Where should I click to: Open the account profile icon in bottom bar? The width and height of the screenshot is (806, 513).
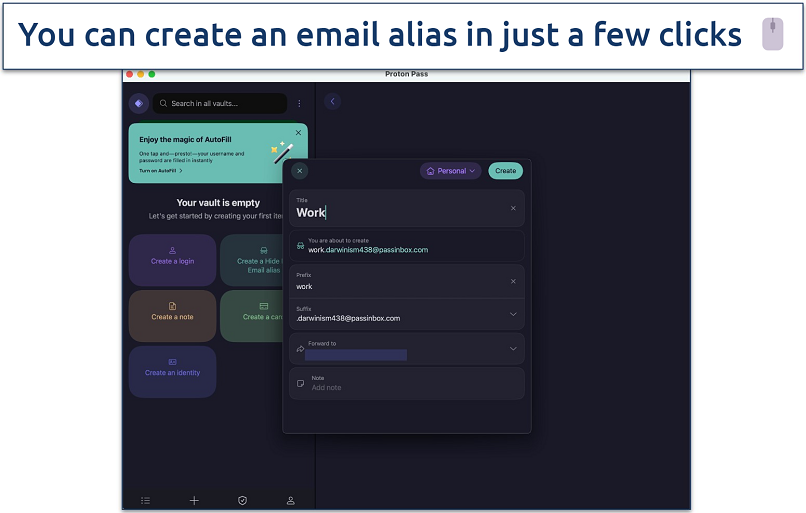[291, 500]
